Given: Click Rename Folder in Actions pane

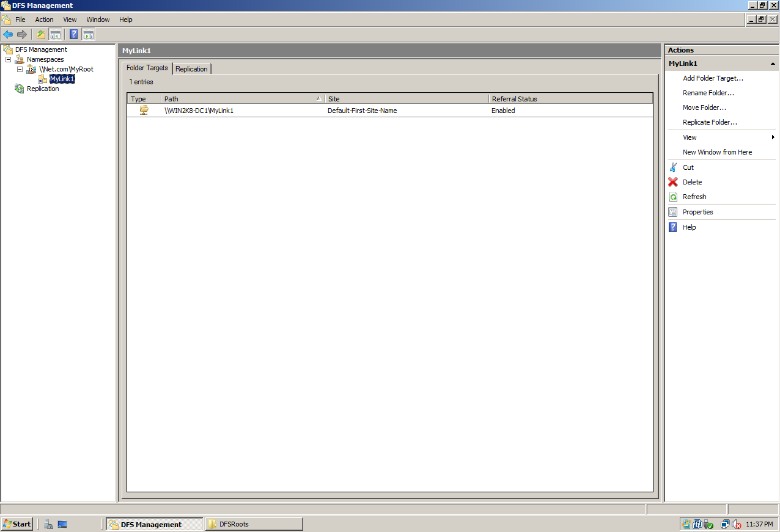Looking at the screenshot, I should pos(707,92).
